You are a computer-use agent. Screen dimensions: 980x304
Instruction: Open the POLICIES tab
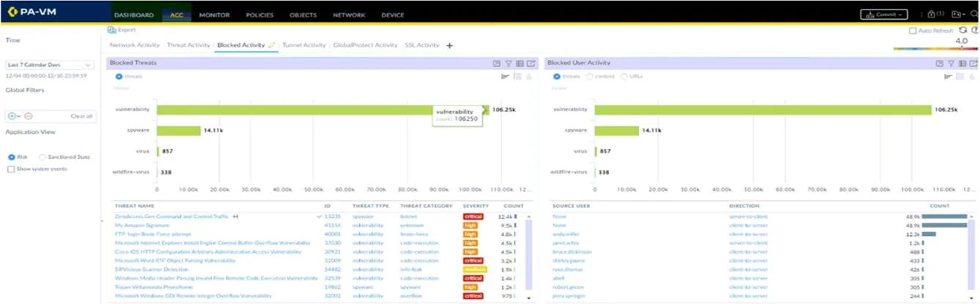click(x=259, y=15)
